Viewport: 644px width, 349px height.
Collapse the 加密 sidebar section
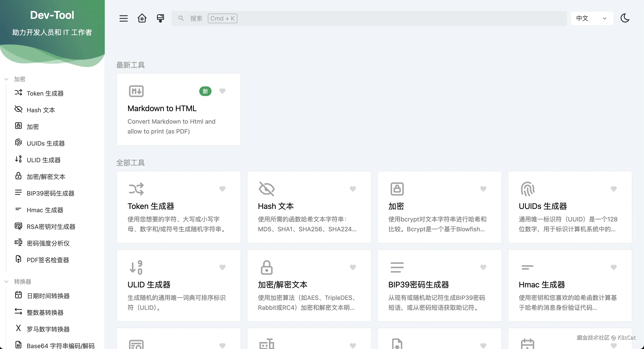tap(6, 79)
